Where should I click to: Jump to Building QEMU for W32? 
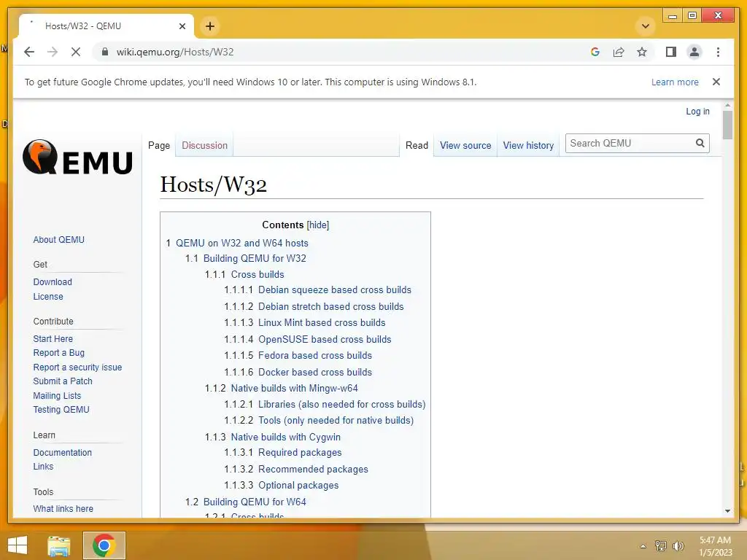click(x=255, y=258)
